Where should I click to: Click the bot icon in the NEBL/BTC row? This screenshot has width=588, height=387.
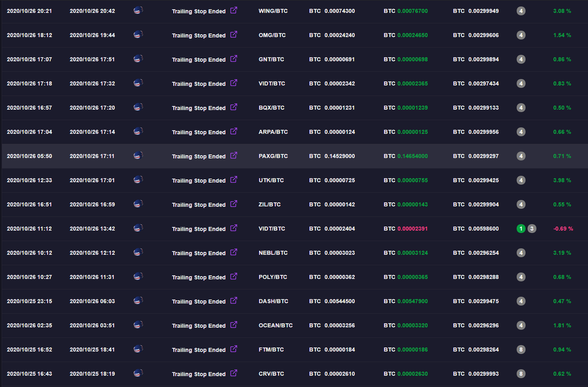[138, 253]
